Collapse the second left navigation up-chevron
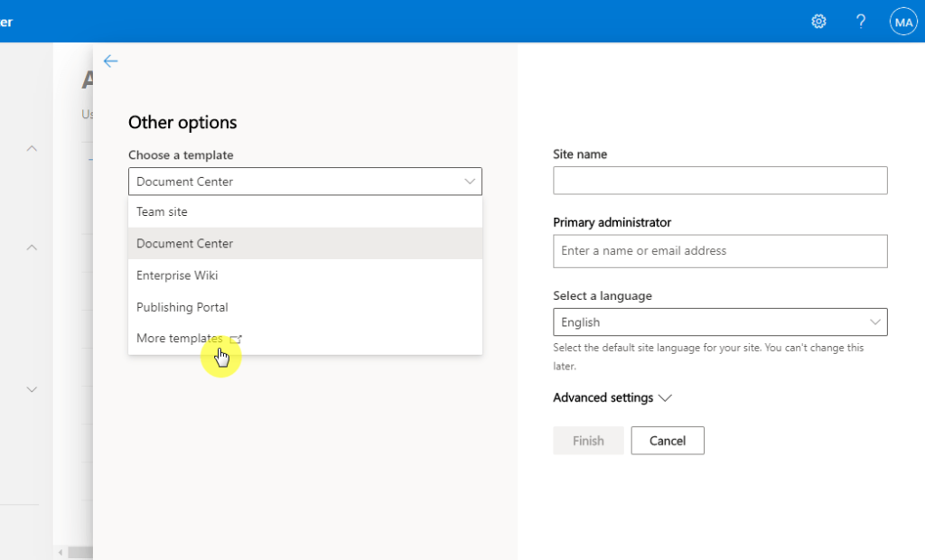This screenshot has height=560, width=925. (32, 247)
